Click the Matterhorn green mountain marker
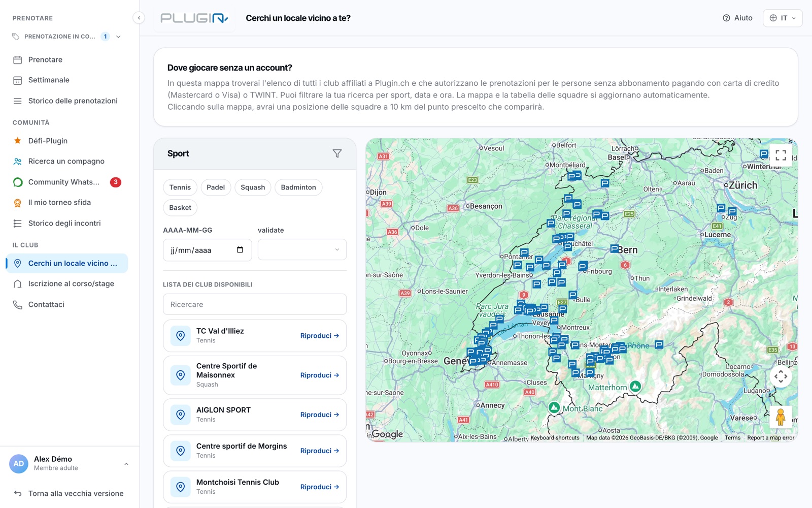Viewport: 812px width, 508px height. 635,386
